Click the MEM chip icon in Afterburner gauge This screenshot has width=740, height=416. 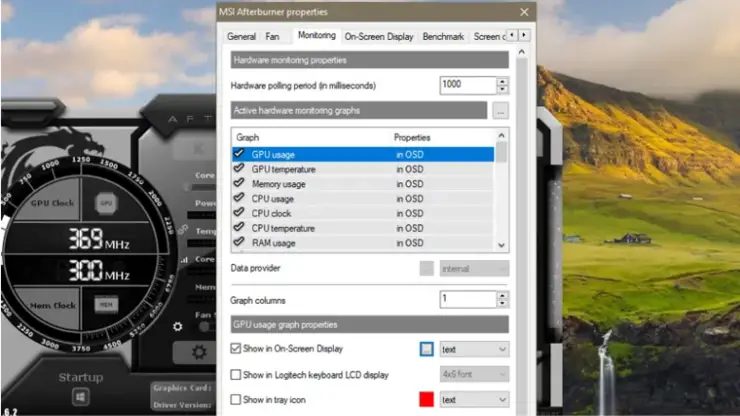pyautogui.click(x=106, y=305)
